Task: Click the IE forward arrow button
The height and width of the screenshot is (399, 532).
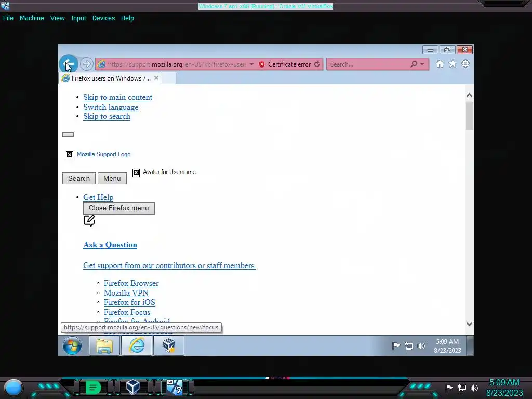Action: 87,64
